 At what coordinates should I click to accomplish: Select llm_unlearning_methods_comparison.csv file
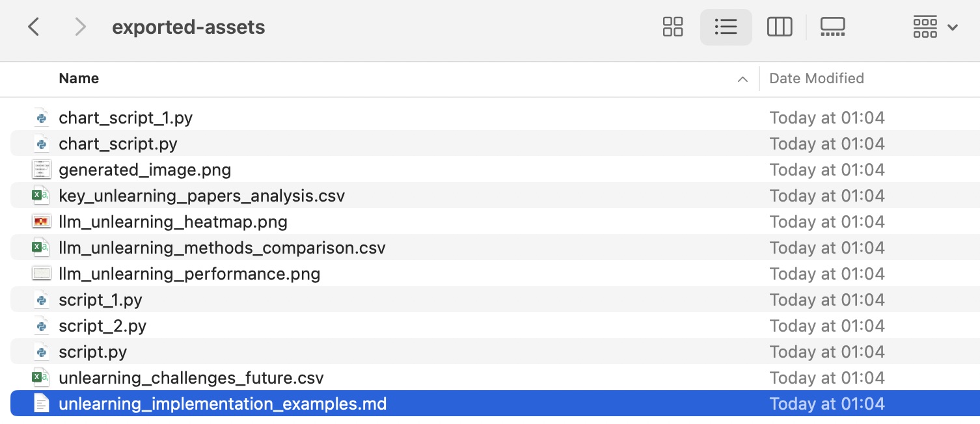(x=222, y=248)
